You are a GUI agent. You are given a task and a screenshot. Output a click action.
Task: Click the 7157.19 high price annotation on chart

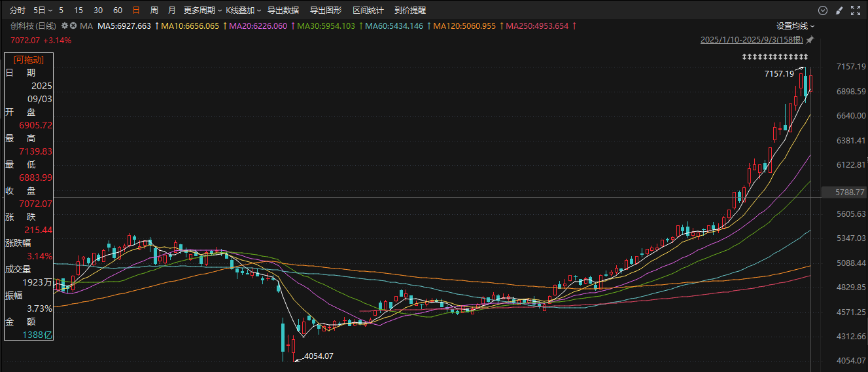[778, 74]
